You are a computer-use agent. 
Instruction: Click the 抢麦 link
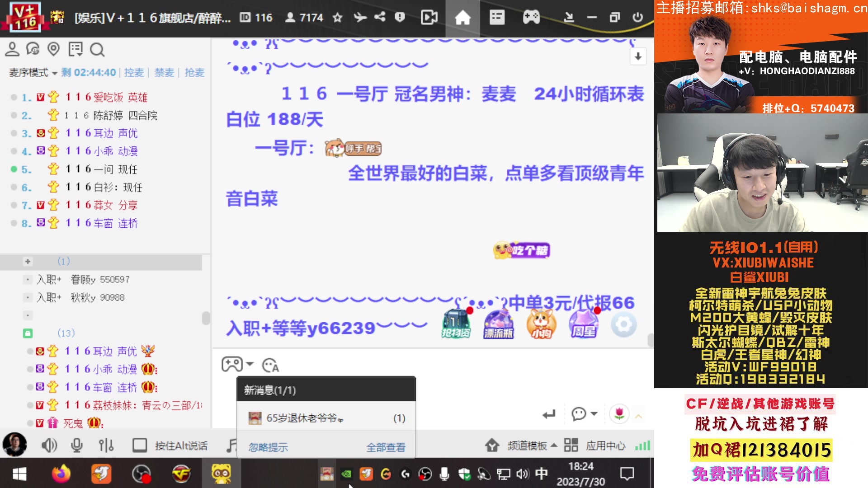(194, 73)
